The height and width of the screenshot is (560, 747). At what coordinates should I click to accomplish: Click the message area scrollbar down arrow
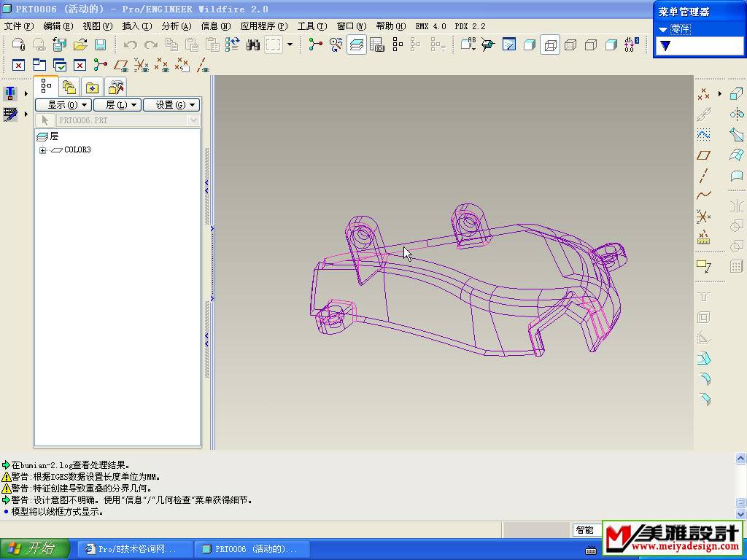pos(740,515)
